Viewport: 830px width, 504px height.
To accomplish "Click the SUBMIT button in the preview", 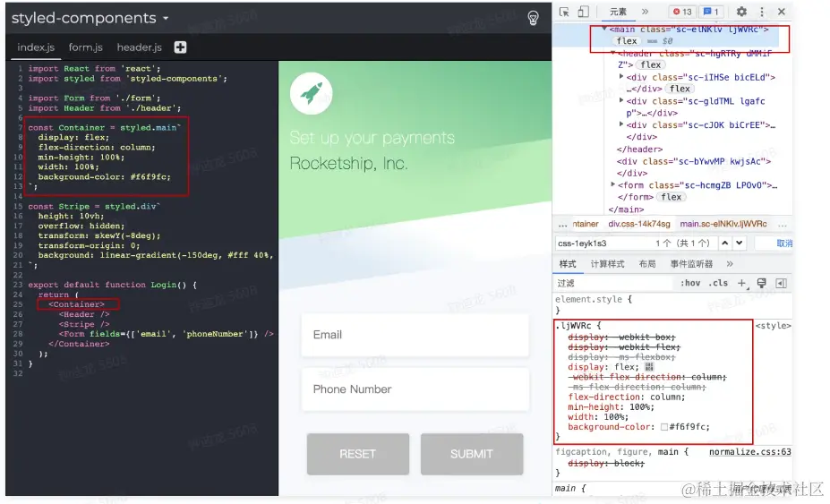I will 472,454.
